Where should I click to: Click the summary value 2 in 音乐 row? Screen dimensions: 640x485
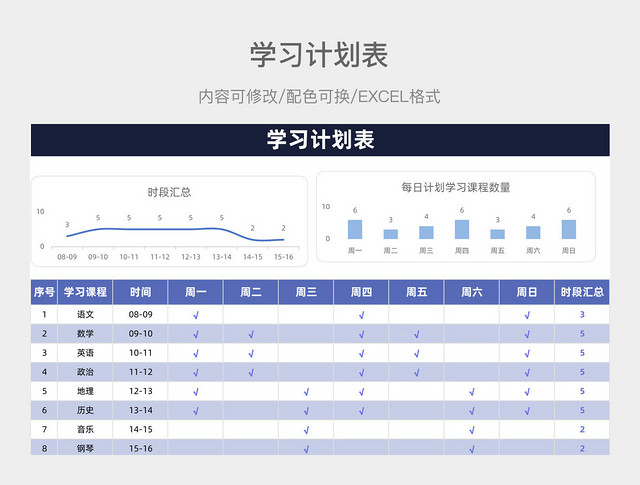pyautogui.click(x=582, y=429)
